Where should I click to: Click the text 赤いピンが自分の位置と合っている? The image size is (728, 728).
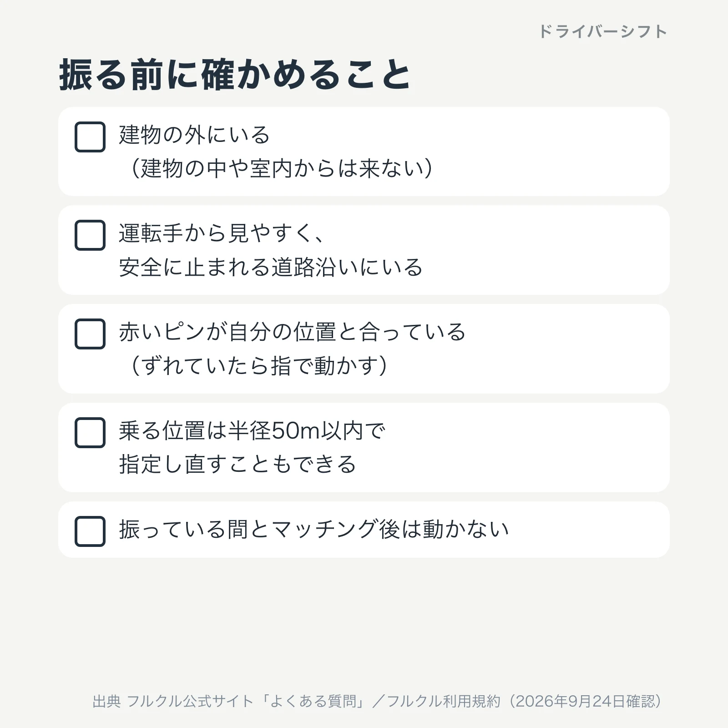click(x=293, y=332)
